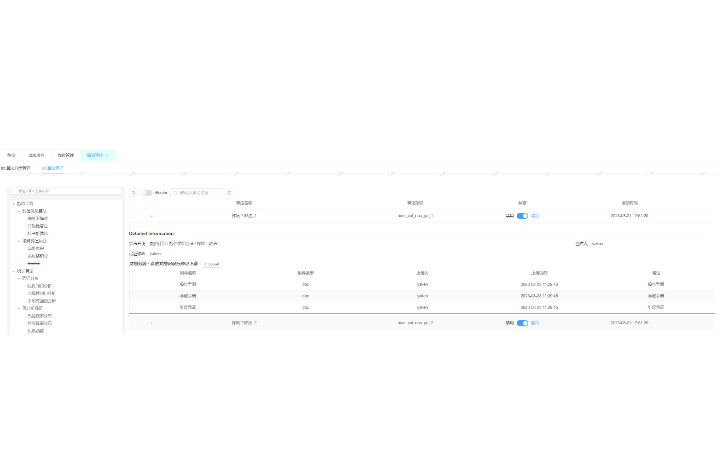720x450 pixels.
Task: Close the active blue tab with its X icon
Action: coord(108,155)
